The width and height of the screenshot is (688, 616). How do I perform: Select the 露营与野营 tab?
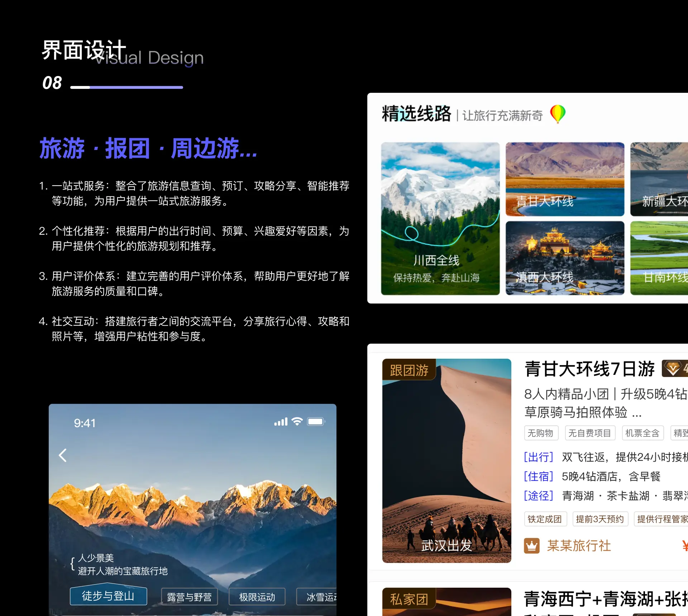(x=189, y=597)
